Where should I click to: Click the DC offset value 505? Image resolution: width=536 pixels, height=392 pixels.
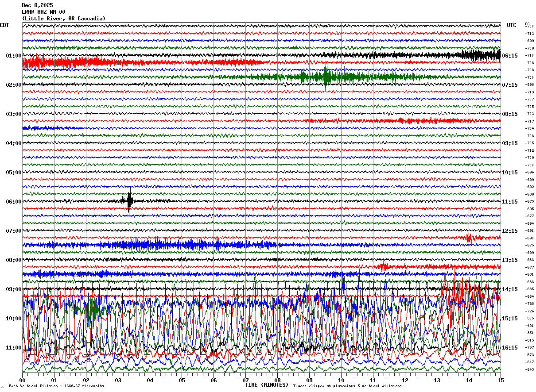(530, 318)
